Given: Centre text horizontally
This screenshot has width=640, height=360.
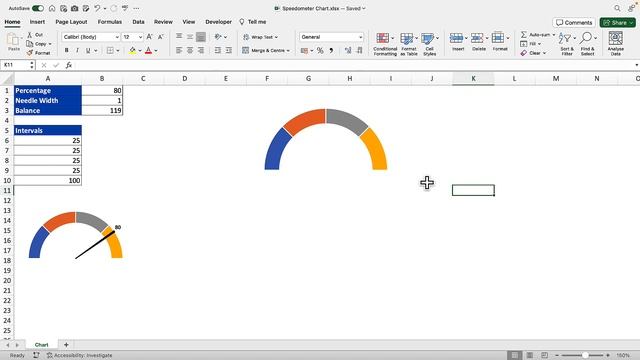Looking at the screenshot, I should [x=190, y=50].
